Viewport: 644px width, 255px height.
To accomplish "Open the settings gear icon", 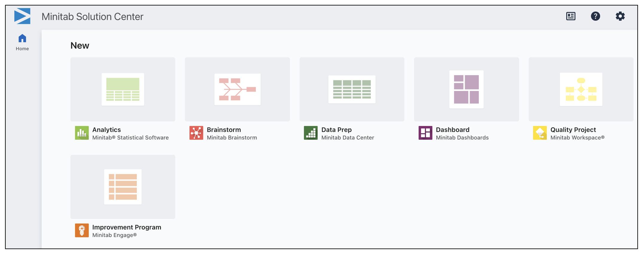I will click(620, 16).
